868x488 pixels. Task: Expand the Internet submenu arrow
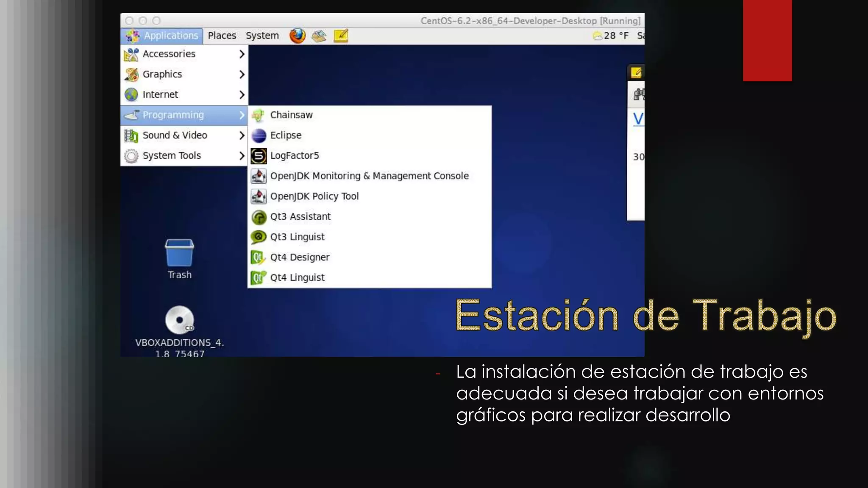click(242, 95)
